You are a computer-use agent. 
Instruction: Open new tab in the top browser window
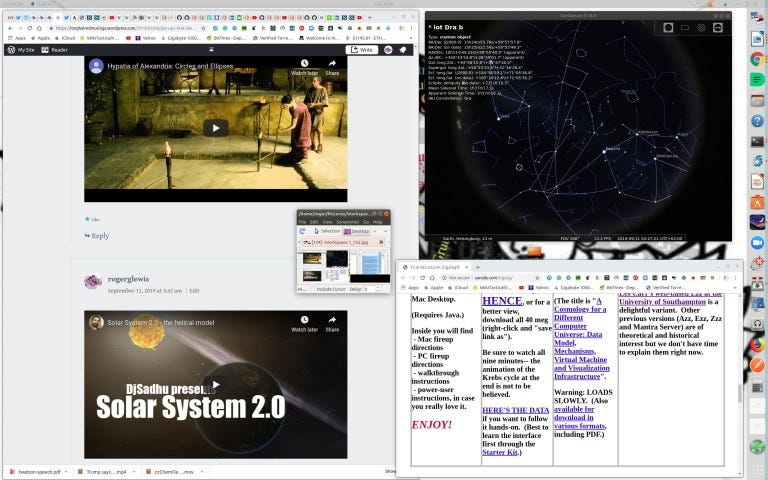click(x=369, y=17)
